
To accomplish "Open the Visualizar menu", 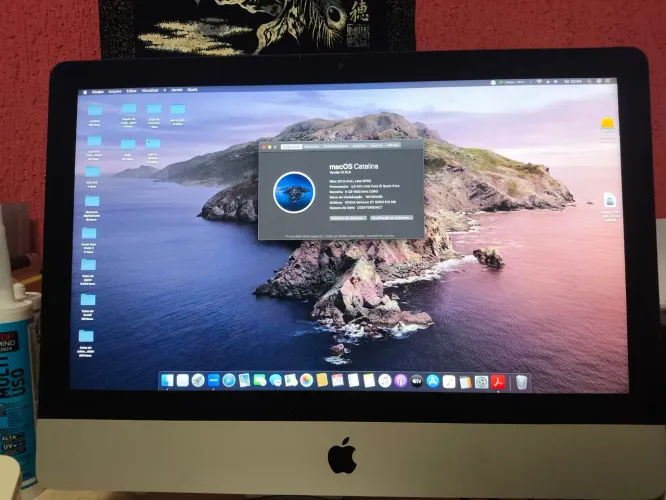I will pyautogui.click(x=150, y=90).
